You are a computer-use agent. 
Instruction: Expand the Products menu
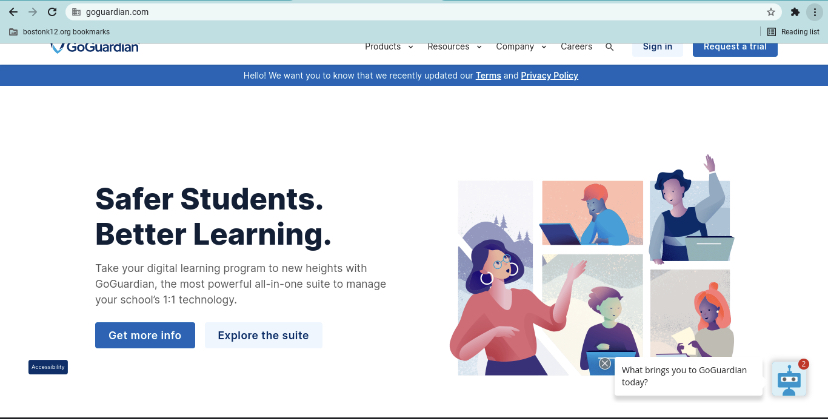tap(389, 46)
